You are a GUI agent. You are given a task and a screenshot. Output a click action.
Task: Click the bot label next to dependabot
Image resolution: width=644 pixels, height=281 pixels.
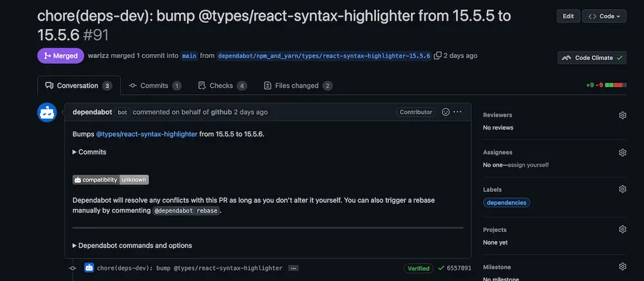click(x=122, y=112)
